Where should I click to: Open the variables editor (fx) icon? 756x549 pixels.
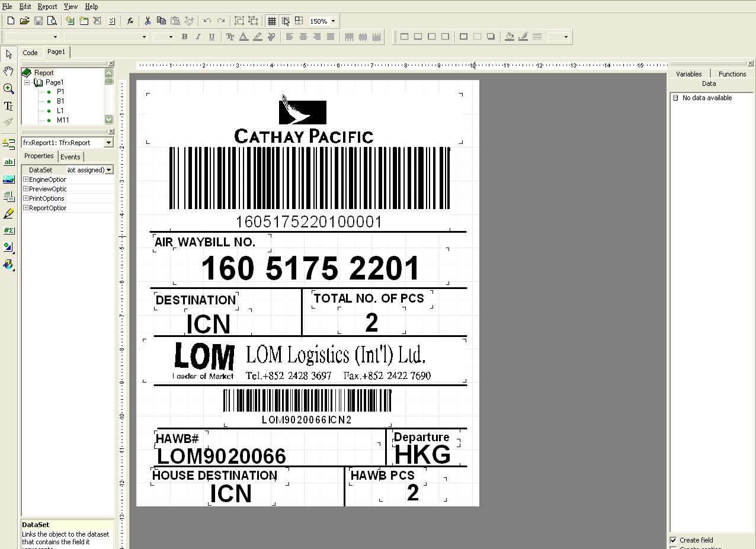tap(130, 21)
